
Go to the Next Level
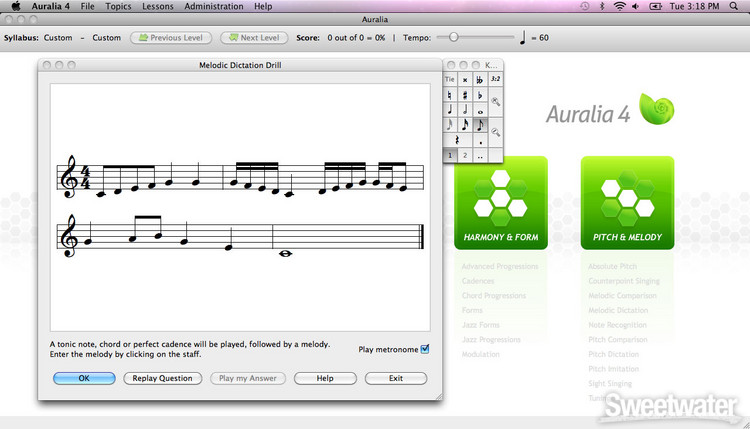(252, 38)
